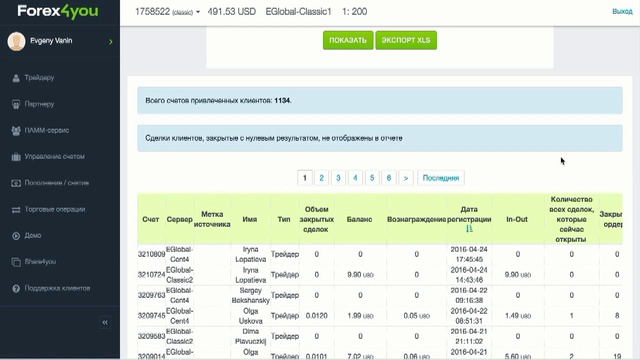Click the ПОКАЗАТЬ green button

pyautogui.click(x=348, y=40)
